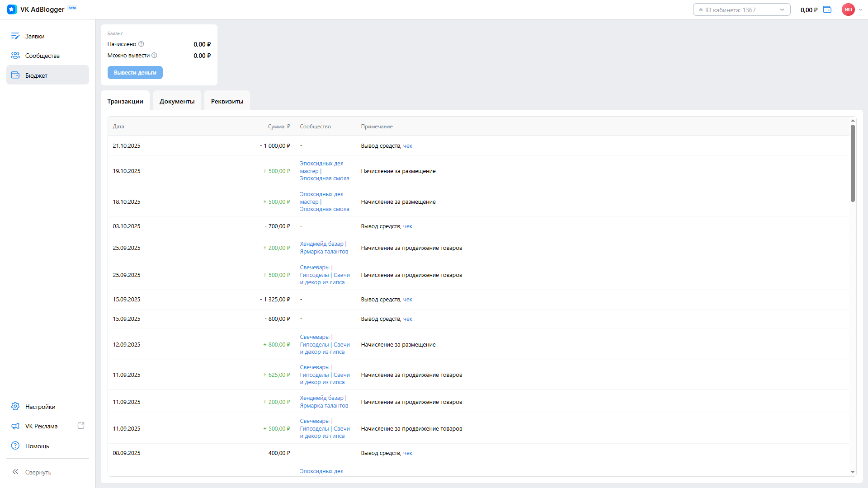Click the scroll down arrow of transactions list
This screenshot has width=868, height=488.
(853, 472)
